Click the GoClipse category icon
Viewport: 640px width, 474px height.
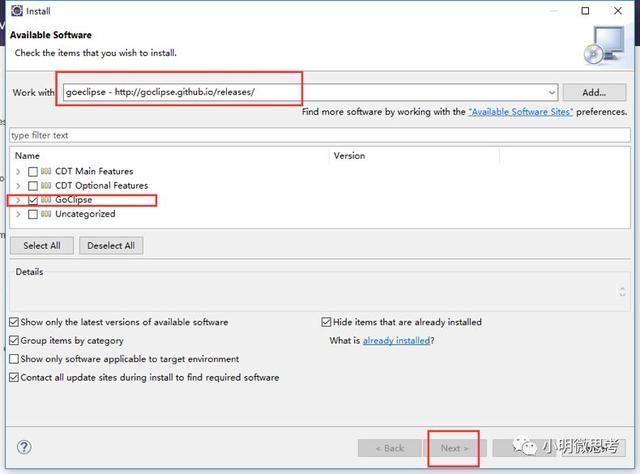tap(46, 200)
